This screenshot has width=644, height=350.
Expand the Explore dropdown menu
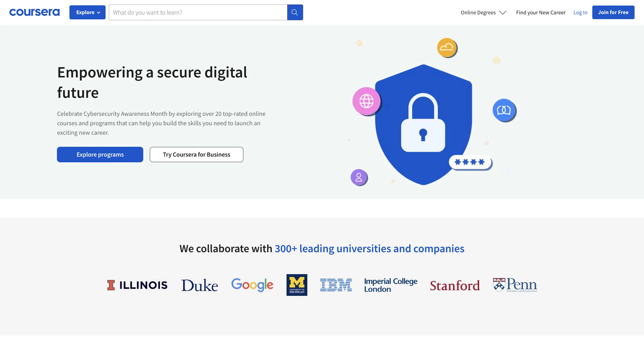tap(88, 12)
